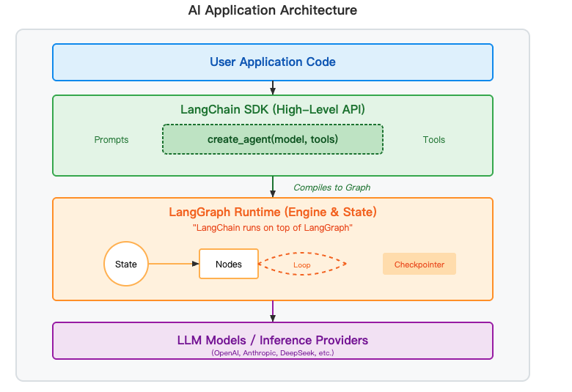Select the User Application Code box
The height and width of the screenshot is (392, 572).
[x=273, y=62]
